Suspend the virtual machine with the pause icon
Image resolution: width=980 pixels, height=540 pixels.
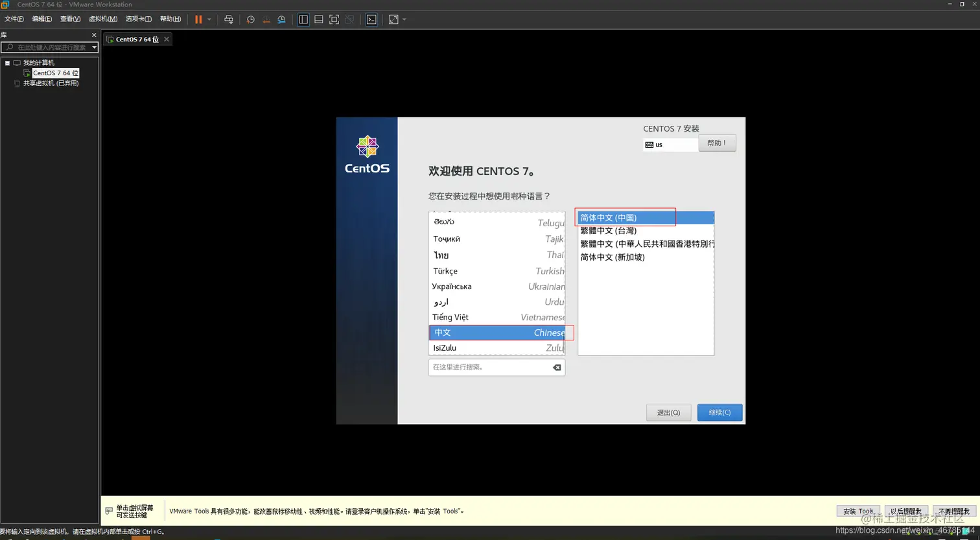[x=199, y=19]
